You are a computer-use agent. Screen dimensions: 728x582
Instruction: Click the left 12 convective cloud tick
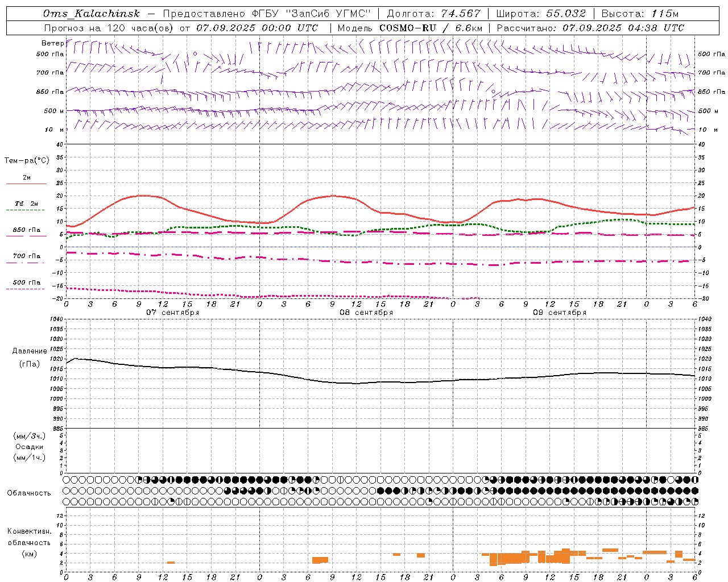[61, 516]
